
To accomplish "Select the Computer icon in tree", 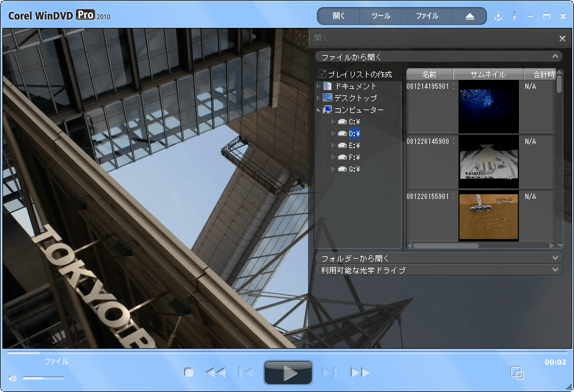I will [327, 110].
